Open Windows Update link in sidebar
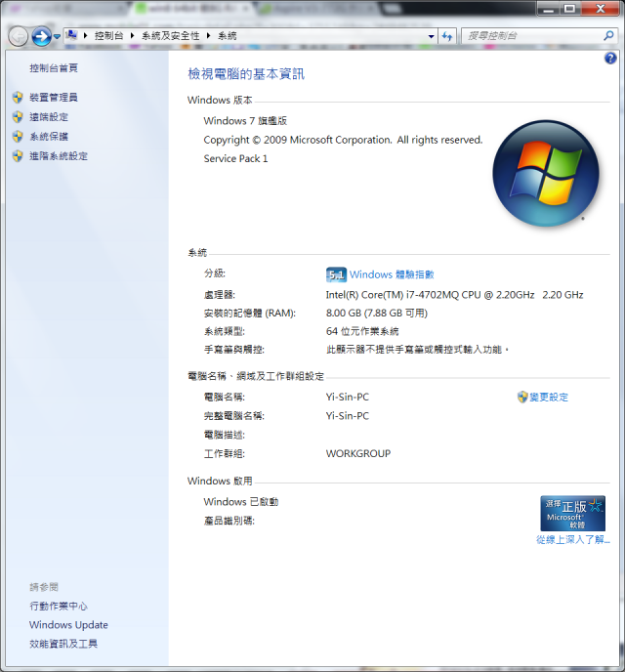 pyautogui.click(x=68, y=625)
